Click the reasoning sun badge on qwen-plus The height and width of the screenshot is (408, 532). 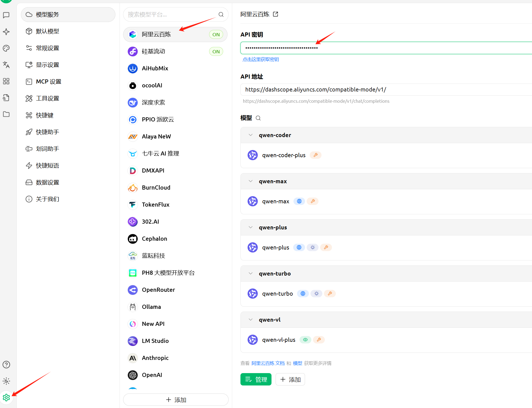pos(313,247)
